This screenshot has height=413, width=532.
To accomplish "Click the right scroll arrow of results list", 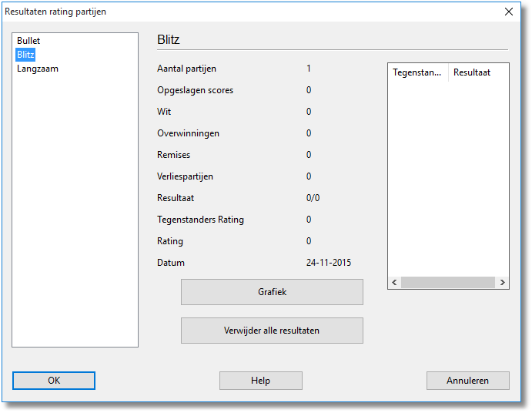I will point(502,283).
